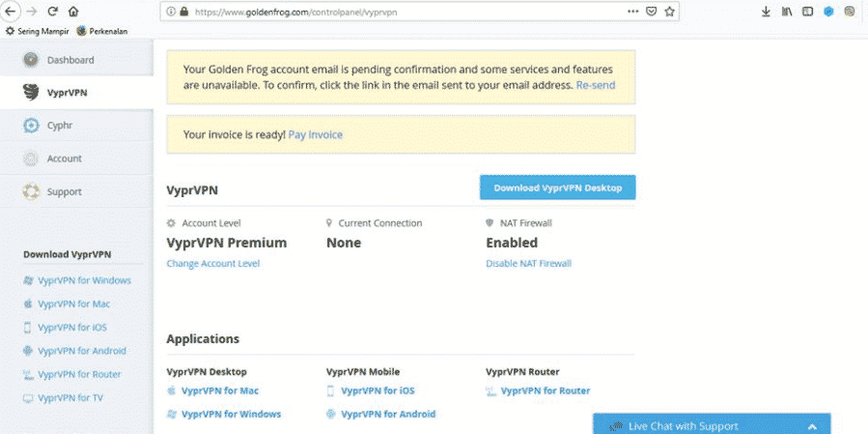Click the Pocket save icon
This screenshot has height=434, width=868.
tap(652, 11)
